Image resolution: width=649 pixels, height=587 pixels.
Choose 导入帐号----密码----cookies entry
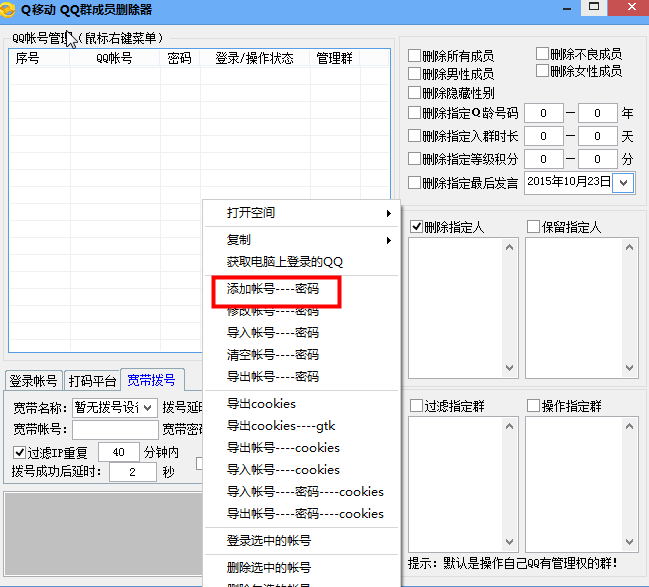pos(301,491)
